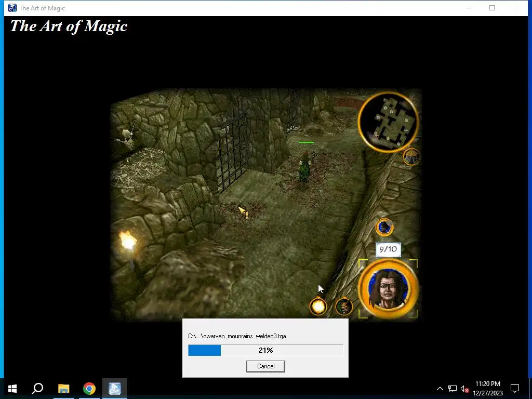Open the circular dungeon minimap
The height and width of the screenshot is (399, 532).
pos(388,122)
